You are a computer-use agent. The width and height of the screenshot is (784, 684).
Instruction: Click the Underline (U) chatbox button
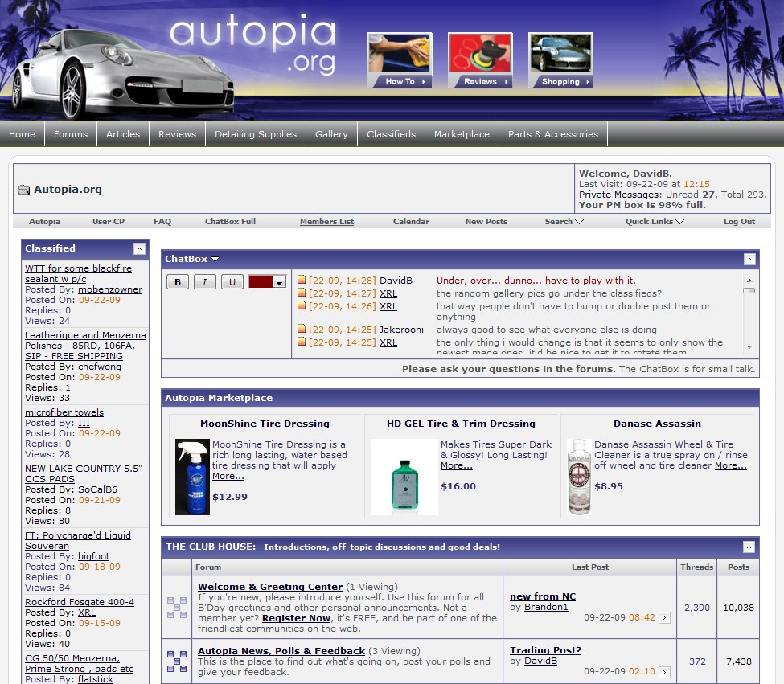coord(232,282)
